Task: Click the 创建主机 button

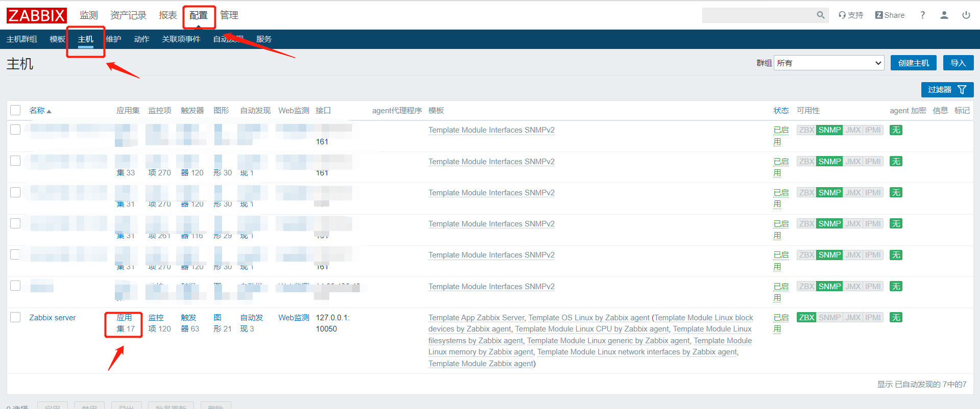Action: click(x=914, y=63)
